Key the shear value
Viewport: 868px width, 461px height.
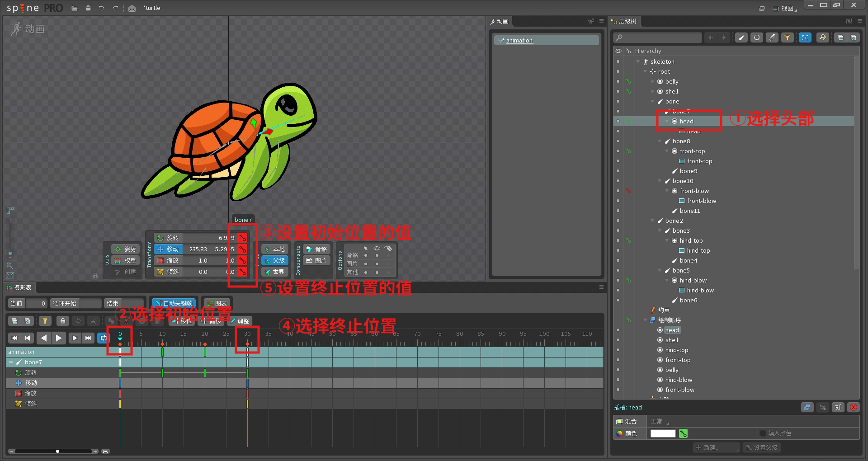tap(243, 272)
